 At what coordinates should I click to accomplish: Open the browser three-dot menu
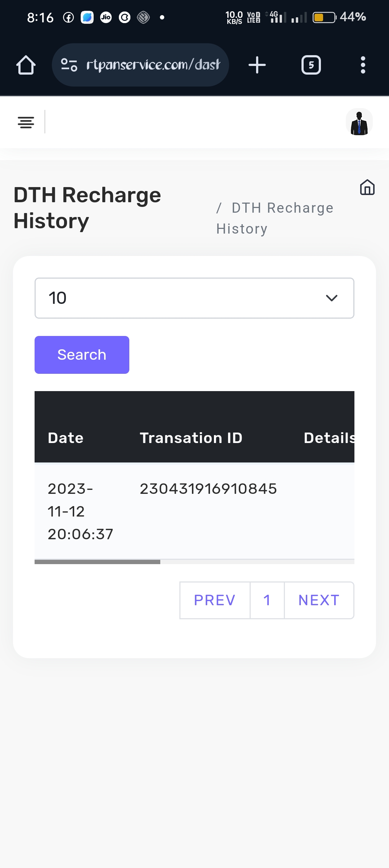363,65
